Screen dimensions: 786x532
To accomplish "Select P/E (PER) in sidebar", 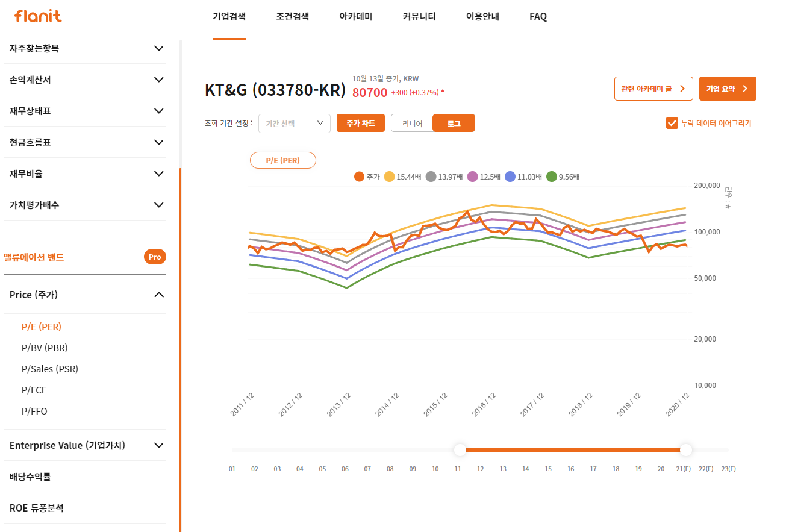I will (x=42, y=327).
